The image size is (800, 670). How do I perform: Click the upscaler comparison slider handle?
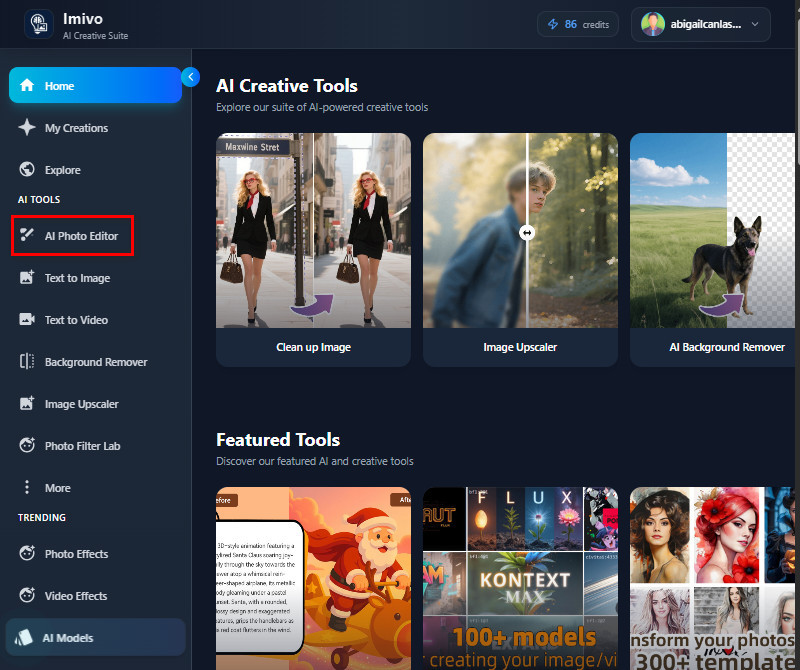pyautogui.click(x=527, y=233)
